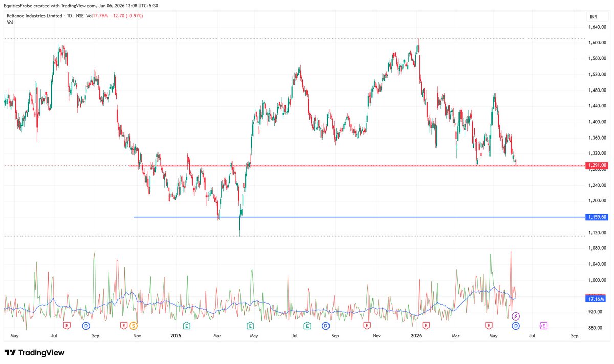The width and height of the screenshot is (614, 364).
Task: Click the 1,240.00 price axis label
Action: (597, 186)
